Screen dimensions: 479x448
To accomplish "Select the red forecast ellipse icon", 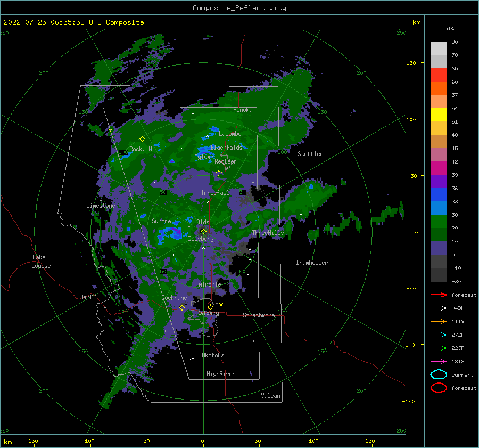I will [439, 388].
